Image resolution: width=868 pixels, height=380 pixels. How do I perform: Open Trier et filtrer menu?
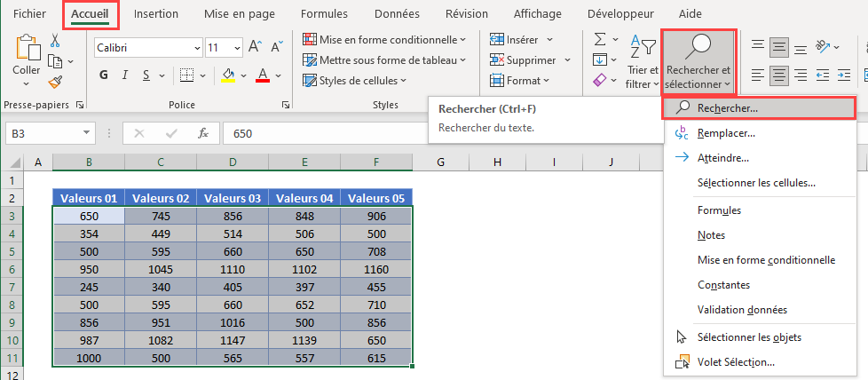pos(643,62)
